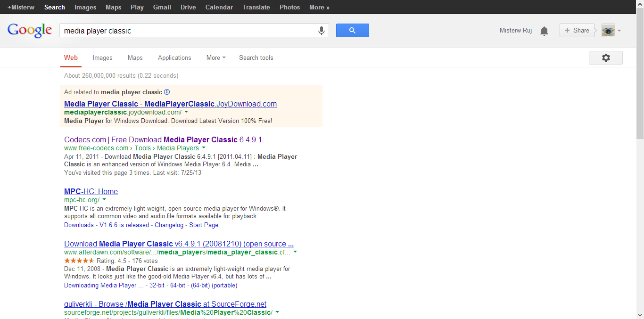Select Search in top black bar
The image size is (644, 319).
[55, 7]
